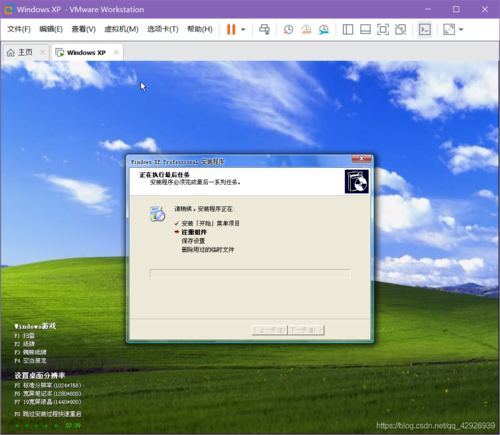Select the Windows XP tab
The width and height of the screenshot is (500, 435).
coord(86,53)
